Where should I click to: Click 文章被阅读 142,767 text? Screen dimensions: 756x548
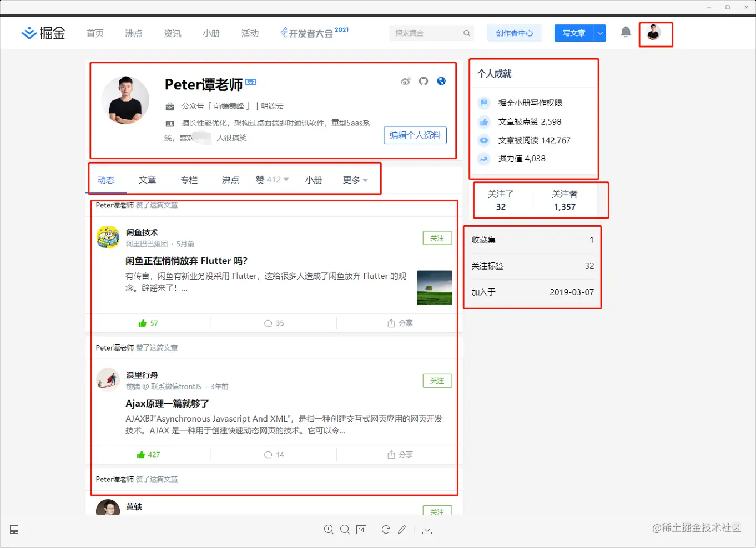point(534,140)
